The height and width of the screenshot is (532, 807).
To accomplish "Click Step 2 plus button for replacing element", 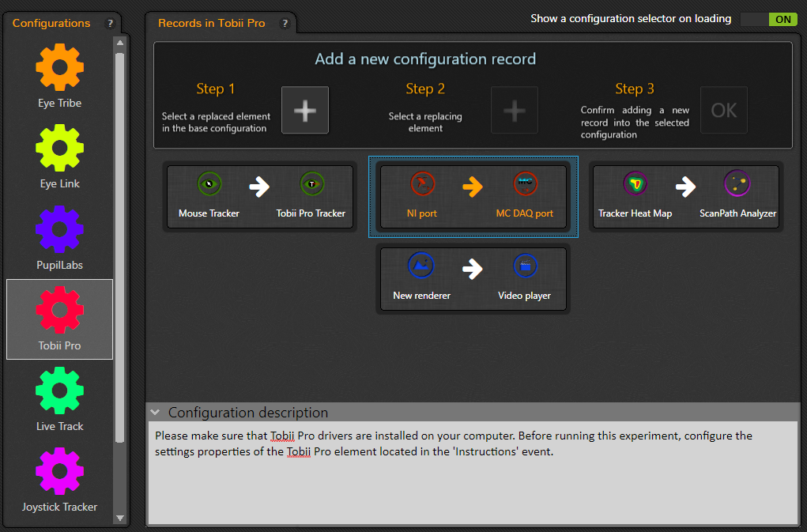I will pos(514,110).
